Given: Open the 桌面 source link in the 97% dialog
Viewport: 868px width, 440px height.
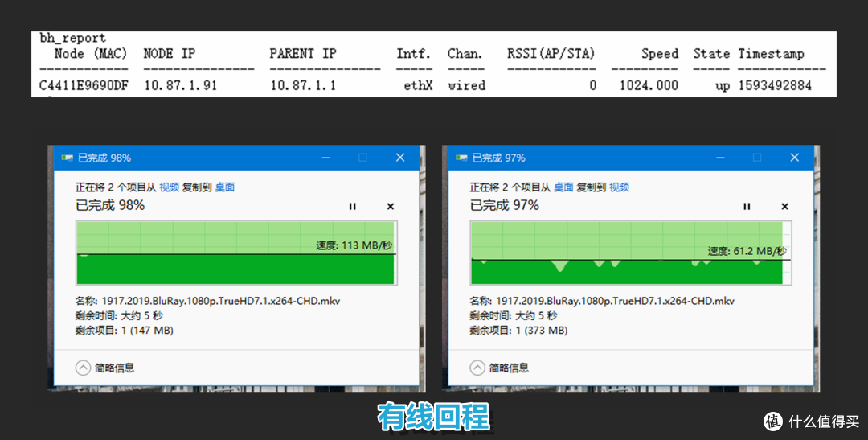Looking at the screenshot, I should [563, 187].
